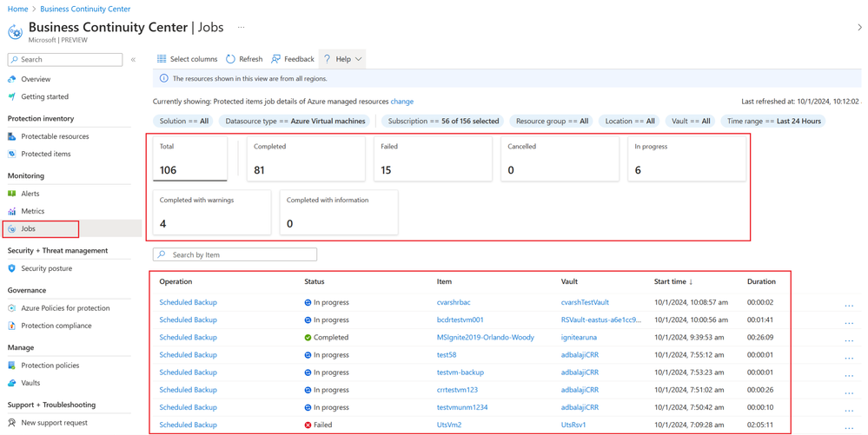This screenshot has height=435, width=868.
Task: Open the testvm-backup item link
Action: pyautogui.click(x=460, y=372)
